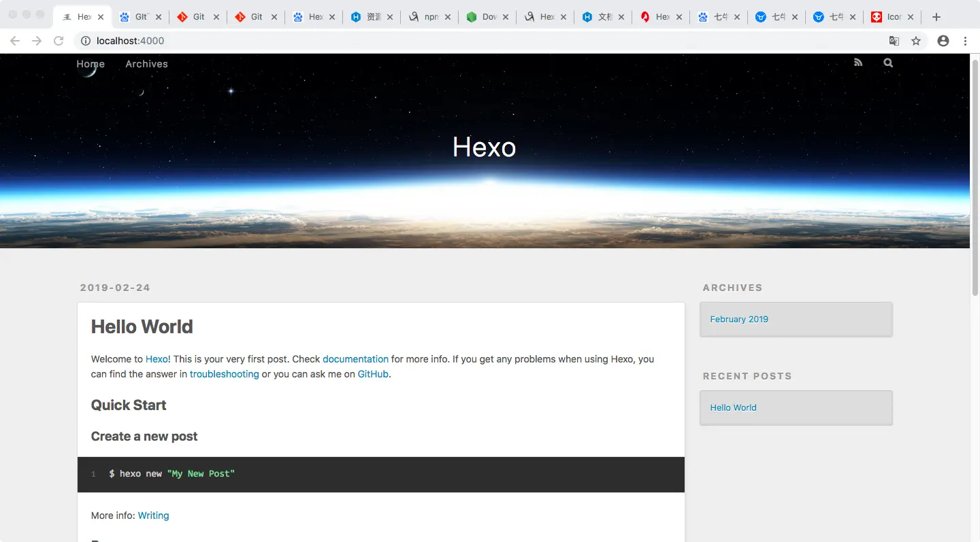Close the npm tab
The height and width of the screenshot is (542, 980).
coord(448,17)
